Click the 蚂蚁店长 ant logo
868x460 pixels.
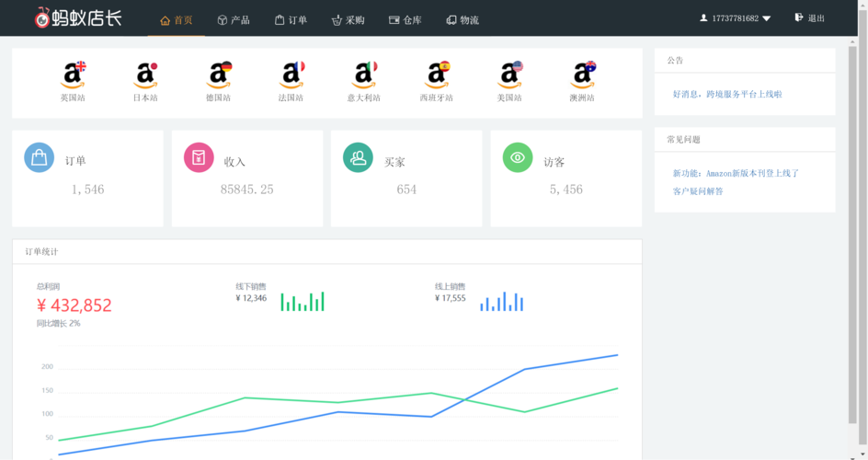coord(78,17)
